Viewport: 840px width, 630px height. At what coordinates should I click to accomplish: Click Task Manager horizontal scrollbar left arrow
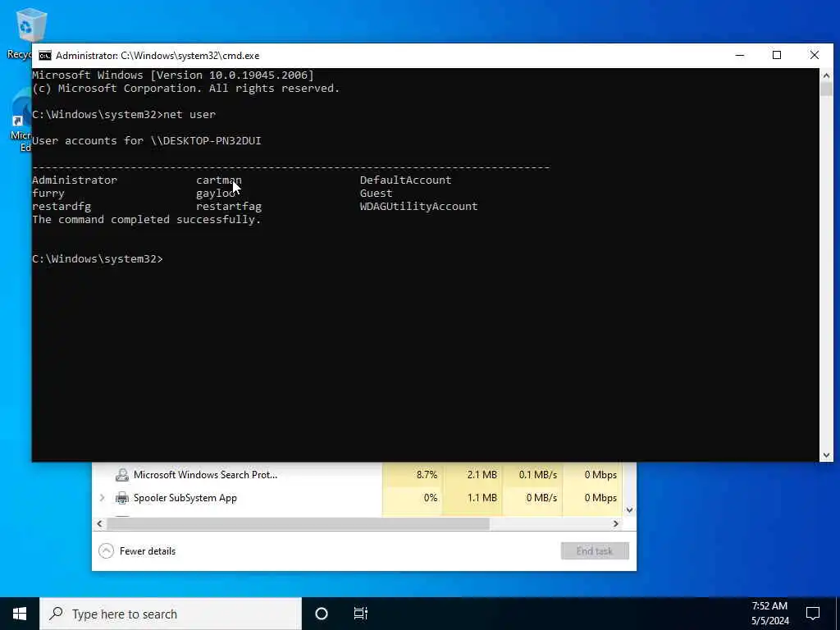pyautogui.click(x=99, y=524)
